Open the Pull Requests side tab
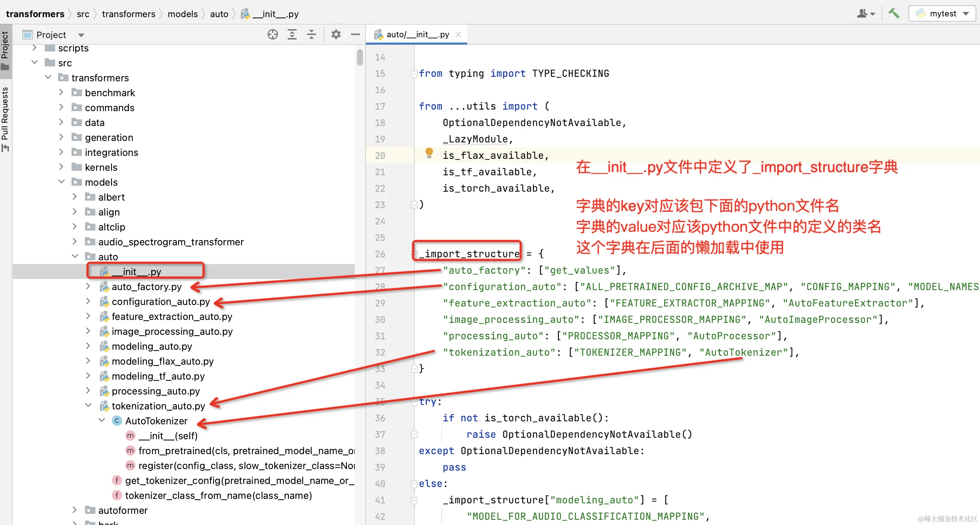Image resolution: width=980 pixels, height=525 pixels. click(5, 118)
